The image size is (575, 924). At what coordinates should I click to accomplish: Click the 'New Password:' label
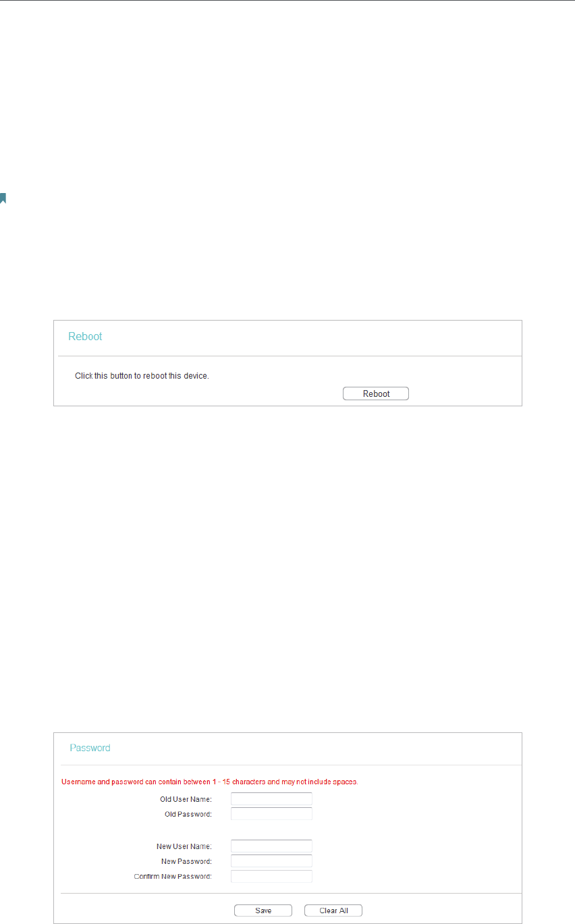click(186, 861)
